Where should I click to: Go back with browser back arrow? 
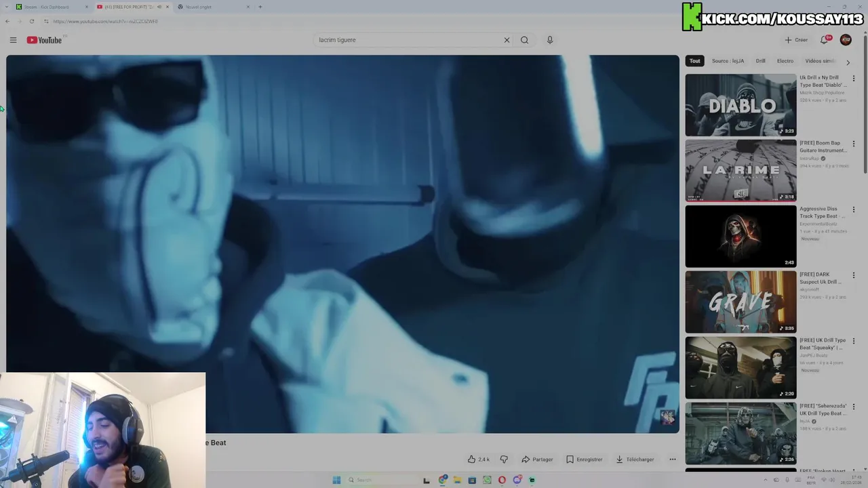(x=7, y=21)
